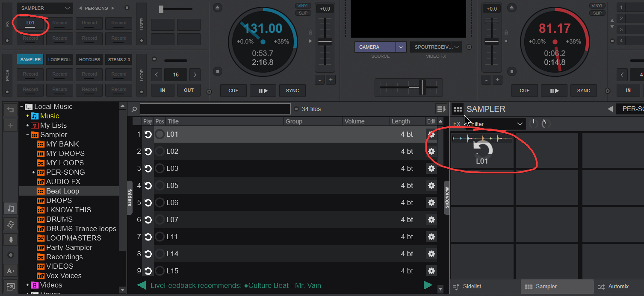Select the music note sidebar icon
Screen dimensions: 644x296
tap(10, 208)
